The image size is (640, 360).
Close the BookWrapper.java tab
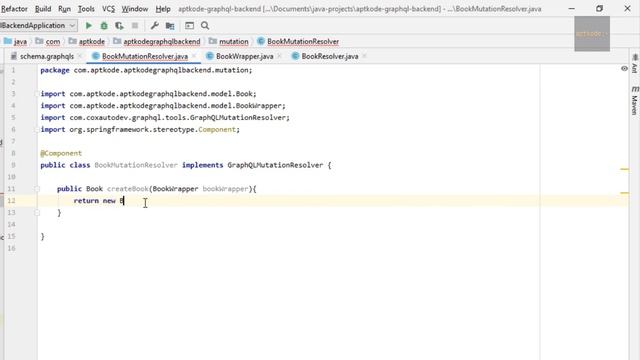pyautogui.click(x=280, y=56)
